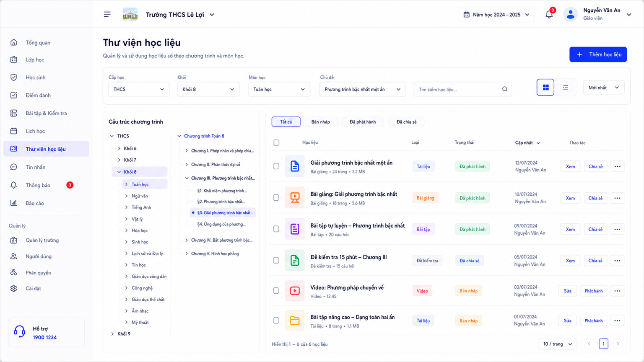This screenshot has height=362, width=644.
Task: Click the red video play icon
Action: [295, 291]
